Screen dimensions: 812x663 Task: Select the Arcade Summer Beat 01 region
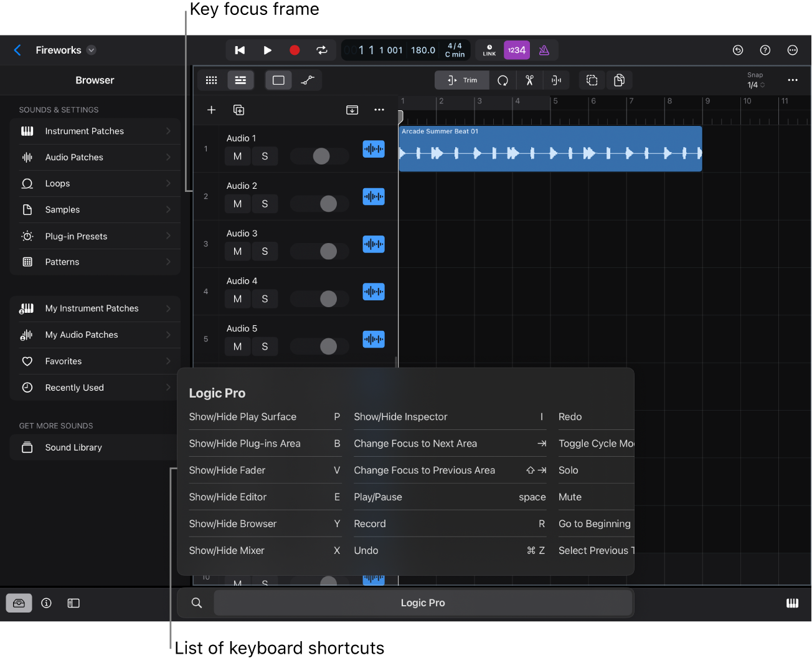(x=550, y=149)
